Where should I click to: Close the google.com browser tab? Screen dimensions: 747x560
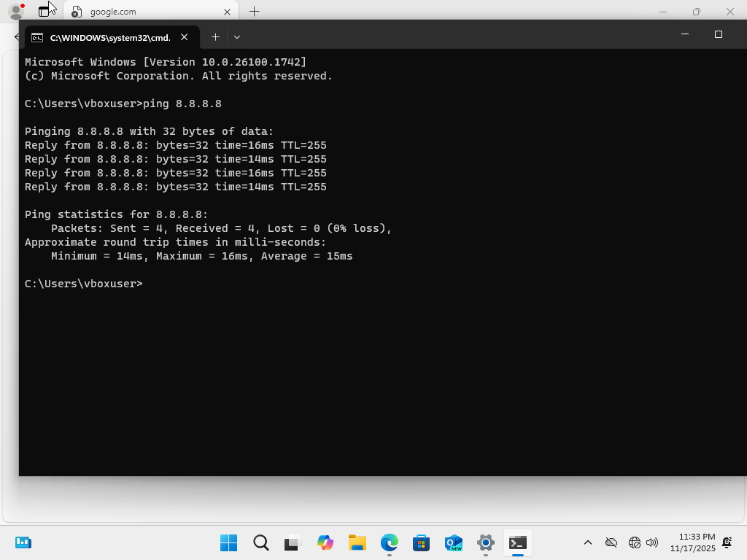[x=227, y=12]
